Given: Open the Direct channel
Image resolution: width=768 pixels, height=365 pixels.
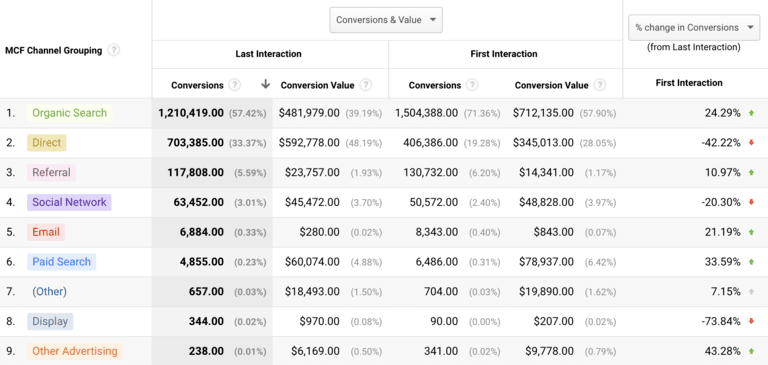Looking at the screenshot, I should point(47,143).
